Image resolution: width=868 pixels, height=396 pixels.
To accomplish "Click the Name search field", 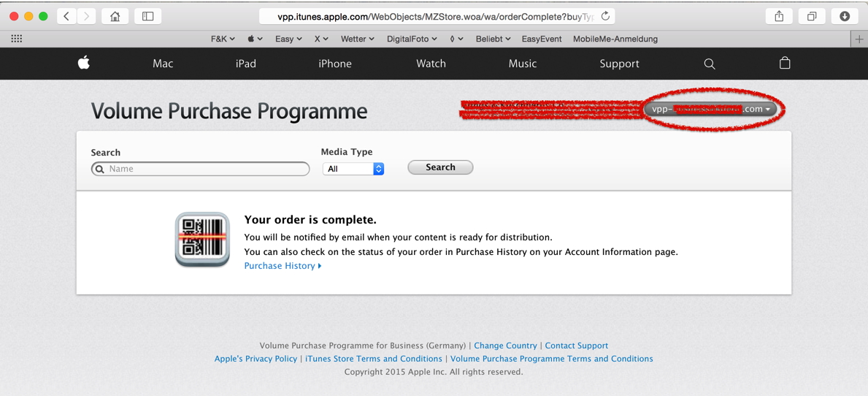I will click(201, 169).
